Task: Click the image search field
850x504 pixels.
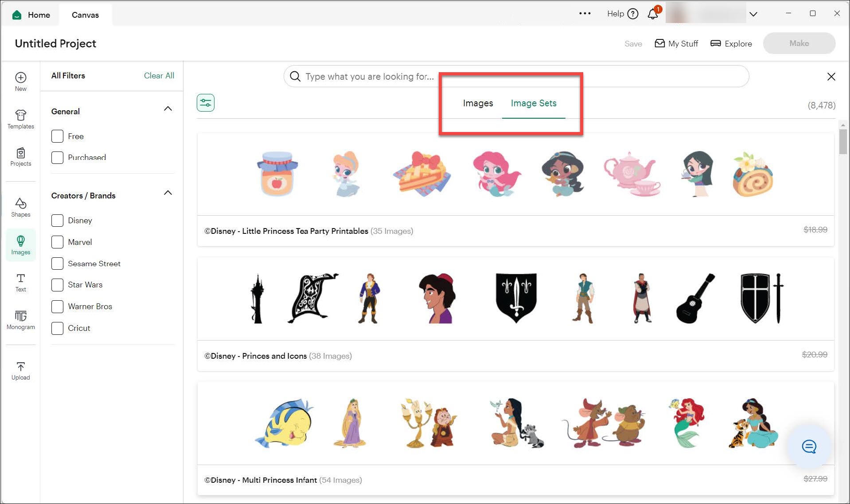Action: [x=514, y=76]
